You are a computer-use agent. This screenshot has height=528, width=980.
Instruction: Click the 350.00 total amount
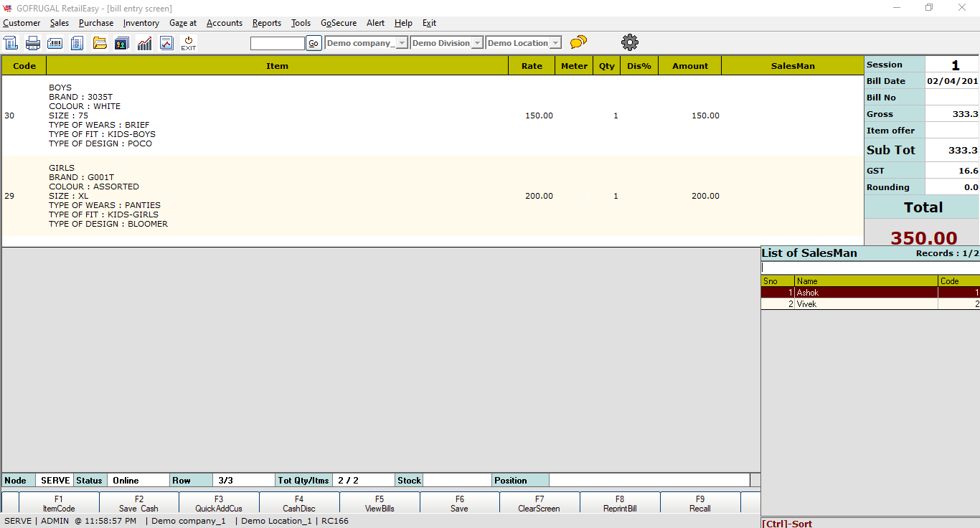point(924,238)
